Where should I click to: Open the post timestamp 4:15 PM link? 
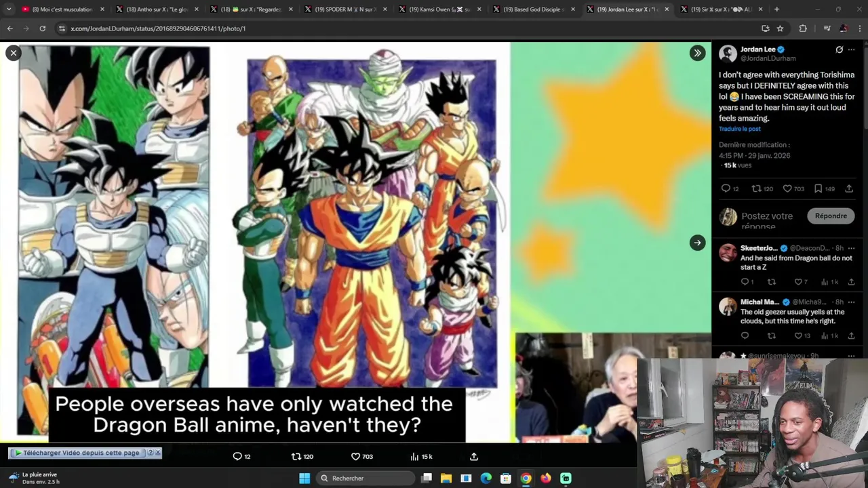pos(754,155)
